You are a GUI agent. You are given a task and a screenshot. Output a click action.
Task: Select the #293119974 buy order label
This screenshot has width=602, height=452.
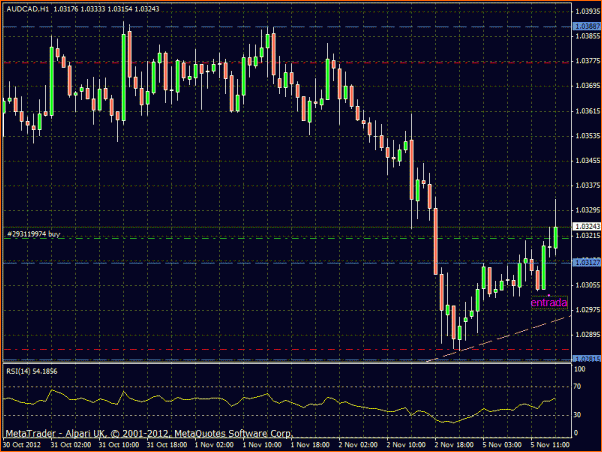(x=33, y=234)
